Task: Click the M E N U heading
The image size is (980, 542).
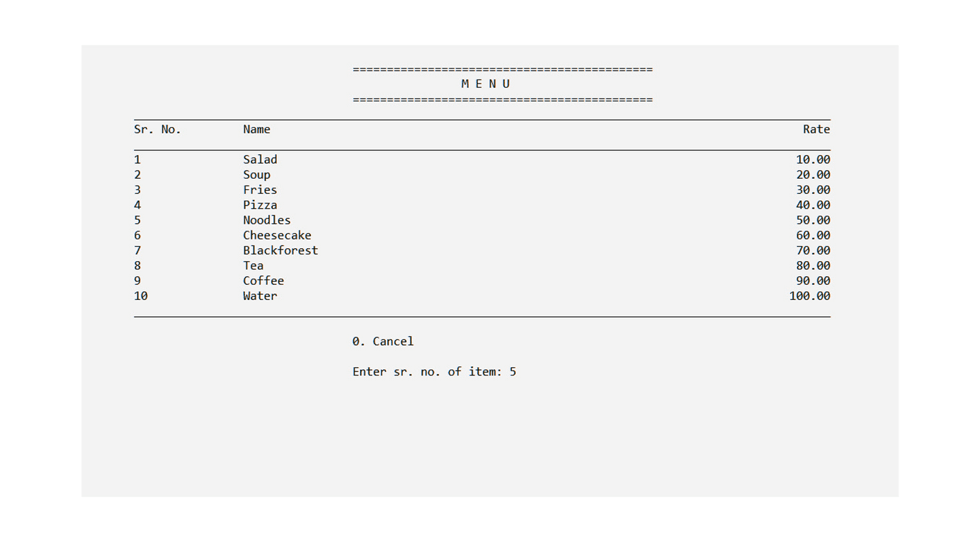Action: [485, 84]
